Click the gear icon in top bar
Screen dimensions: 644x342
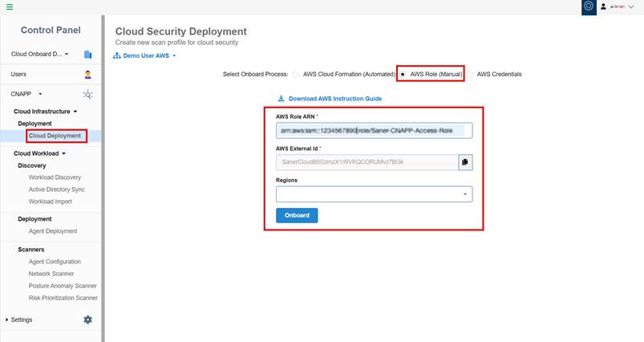click(589, 6)
